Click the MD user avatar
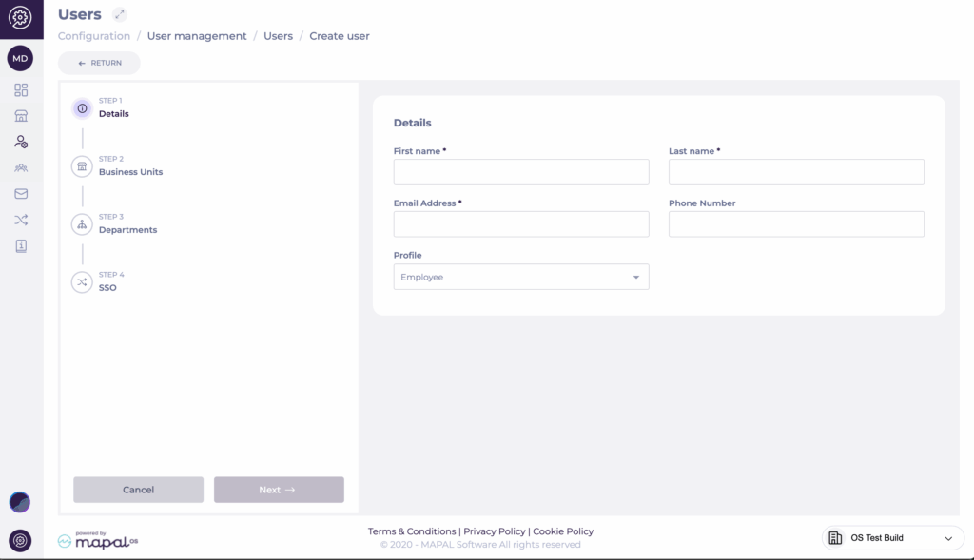974x560 pixels. point(21,58)
